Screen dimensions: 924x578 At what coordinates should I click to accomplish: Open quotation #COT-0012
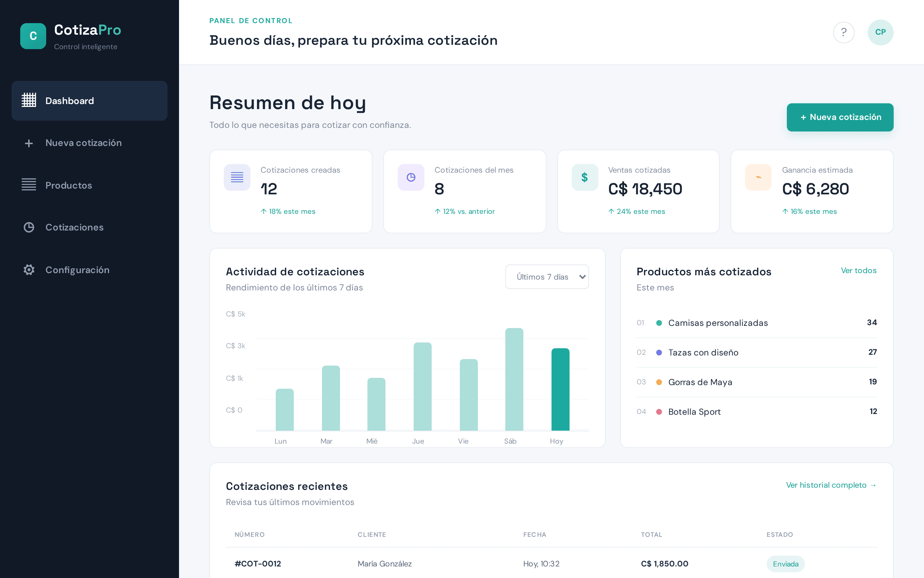pyautogui.click(x=258, y=564)
